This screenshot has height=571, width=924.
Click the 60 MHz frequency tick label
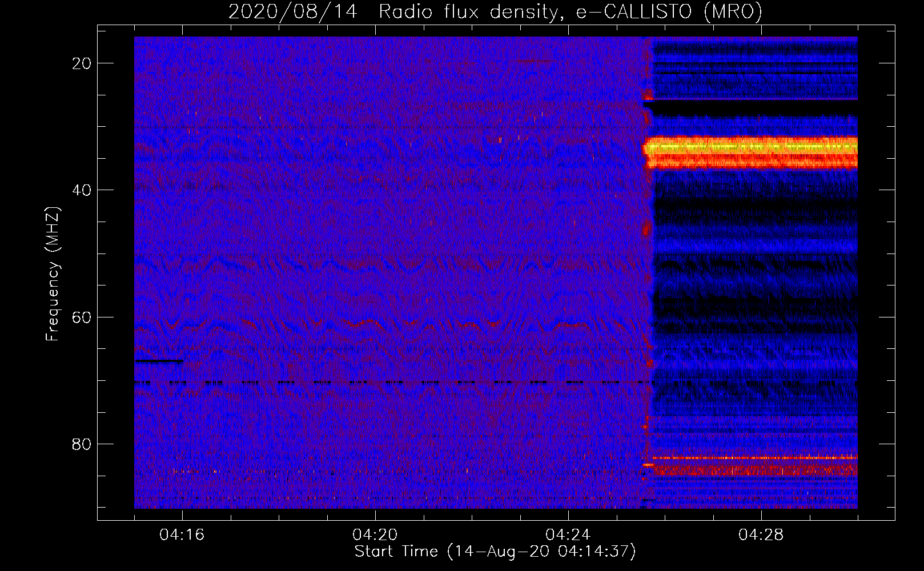click(82, 317)
